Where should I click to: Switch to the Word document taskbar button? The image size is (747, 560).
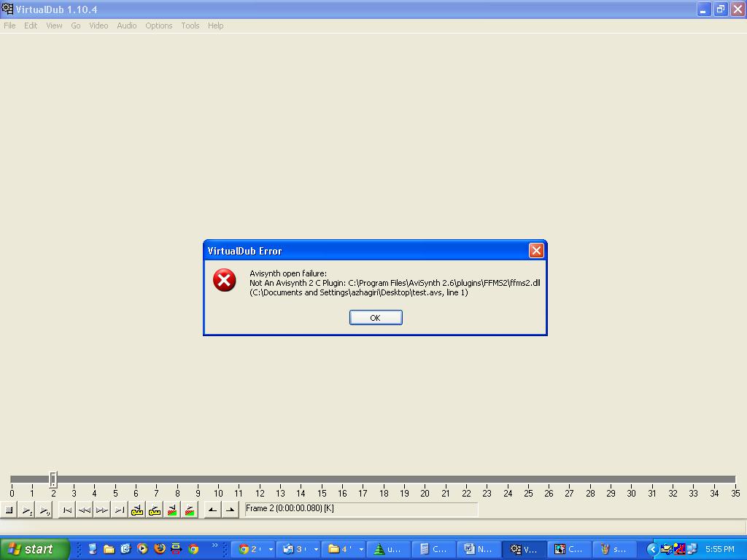coord(479,549)
